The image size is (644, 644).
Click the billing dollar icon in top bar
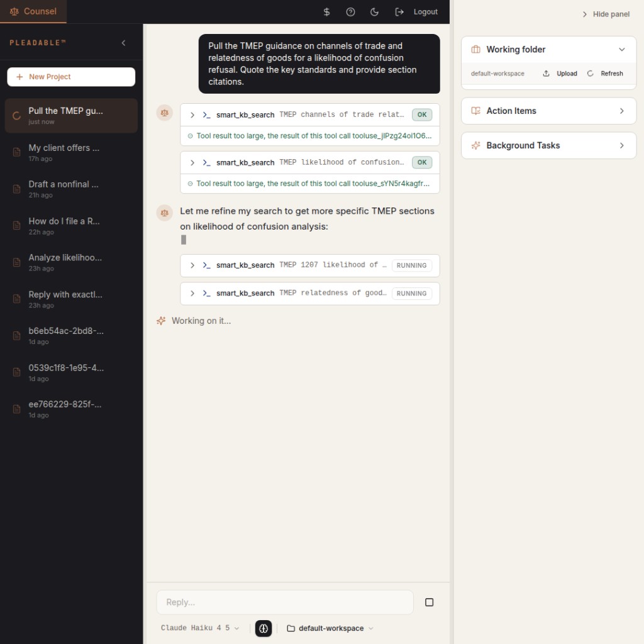tap(326, 11)
